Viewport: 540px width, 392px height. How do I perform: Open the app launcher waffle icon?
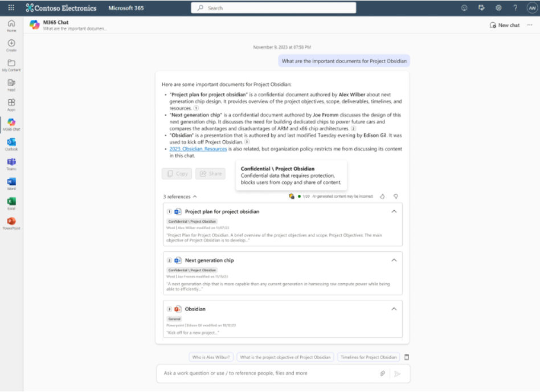(x=11, y=7)
